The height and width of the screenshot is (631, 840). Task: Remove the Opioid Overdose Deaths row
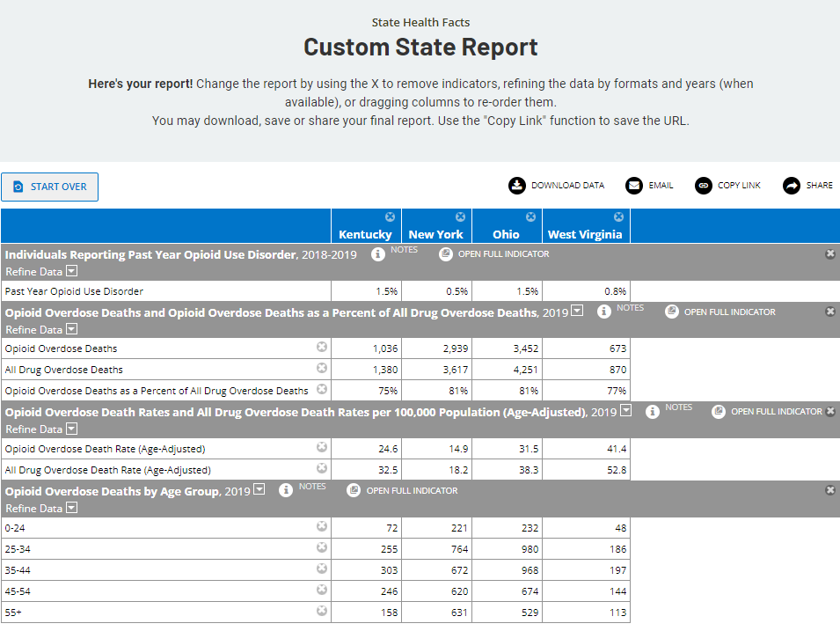(322, 349)
